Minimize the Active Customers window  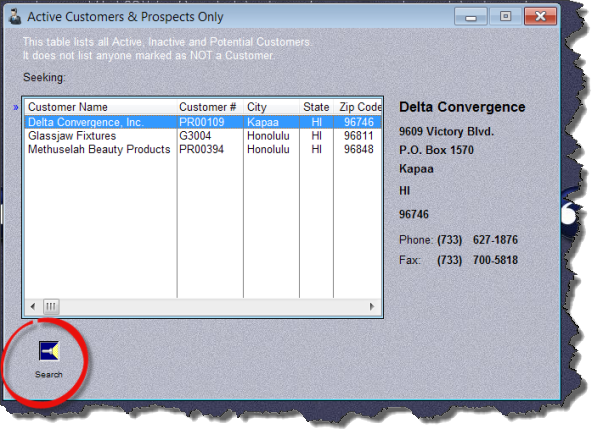click(x=471, y=17)
